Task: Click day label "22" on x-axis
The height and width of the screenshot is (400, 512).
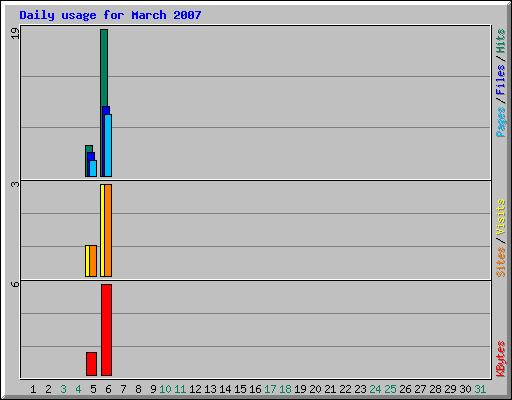Action: pos(345,389)
